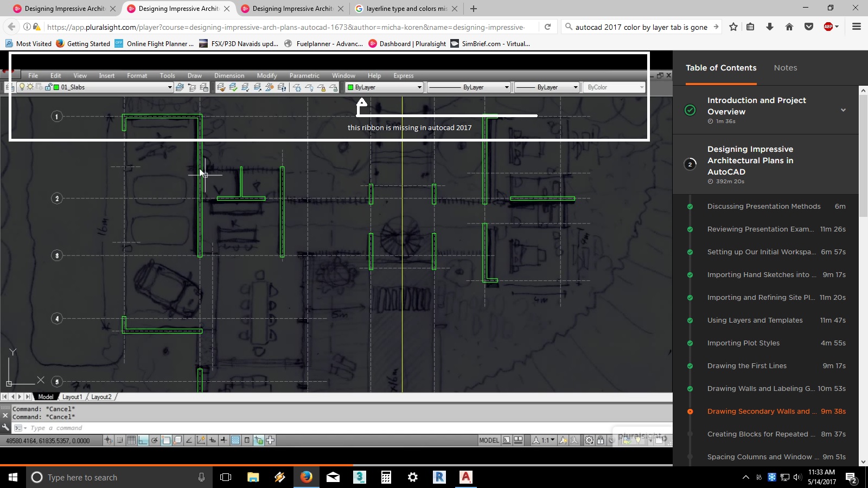The width and height of the screenshot is (868, 488).
Task: Toggle Object Snap Tracking in status bar
Action: [189, 440]
